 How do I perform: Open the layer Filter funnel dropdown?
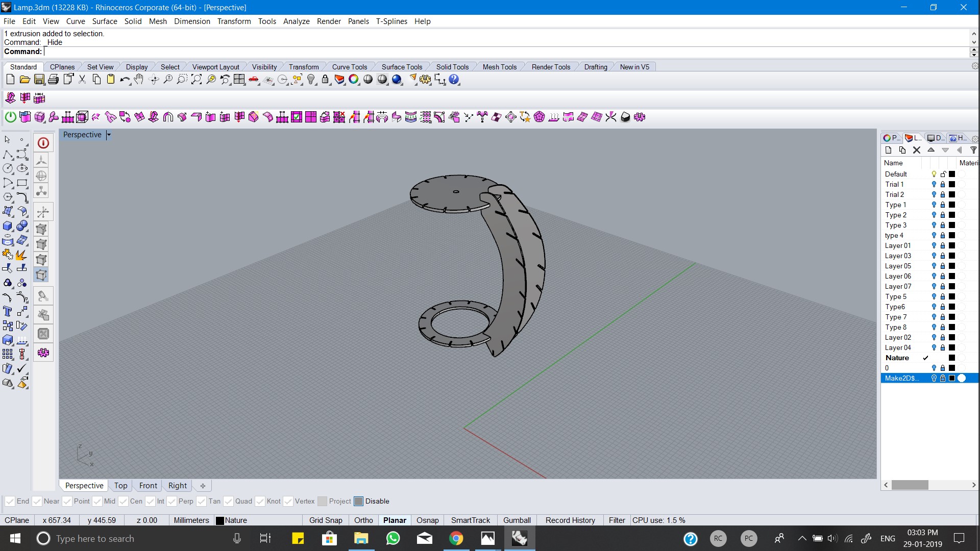973,150
